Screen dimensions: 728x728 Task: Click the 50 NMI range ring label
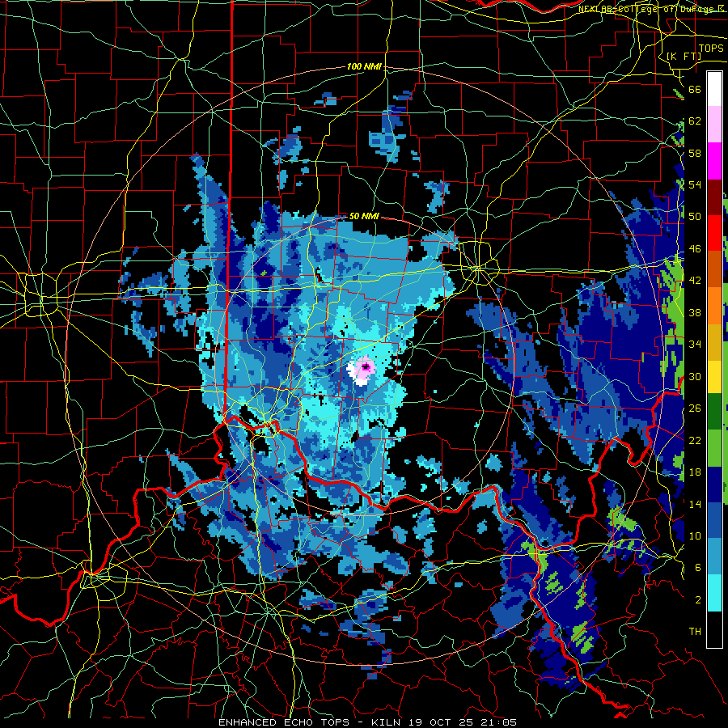[x=364, y=216]
